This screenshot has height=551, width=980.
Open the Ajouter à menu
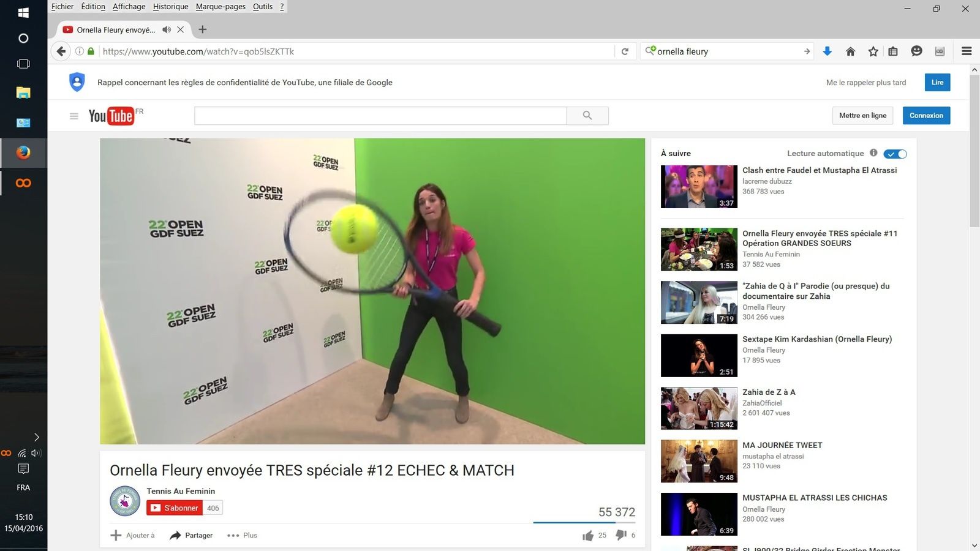point(132,536)
